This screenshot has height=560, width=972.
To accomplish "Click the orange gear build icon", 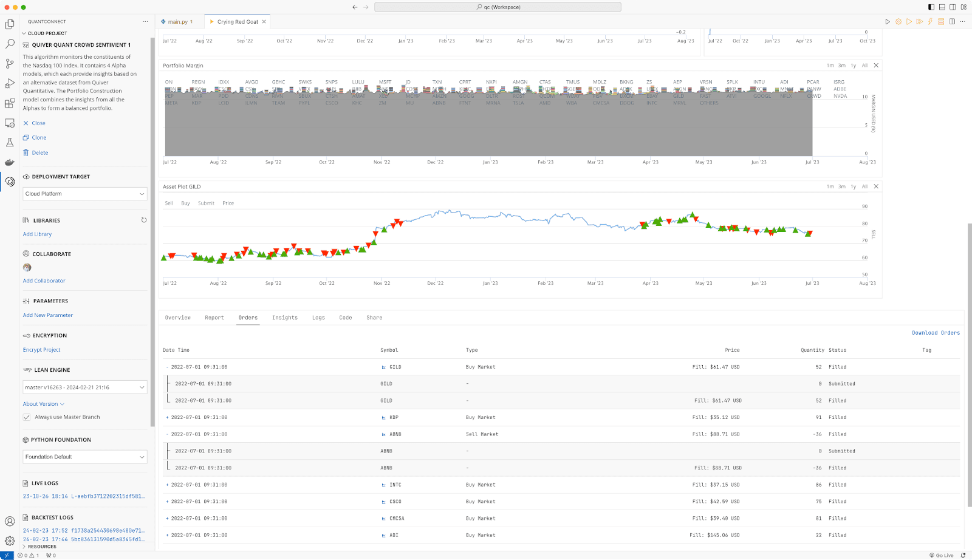I will click(x=898, y=22).
